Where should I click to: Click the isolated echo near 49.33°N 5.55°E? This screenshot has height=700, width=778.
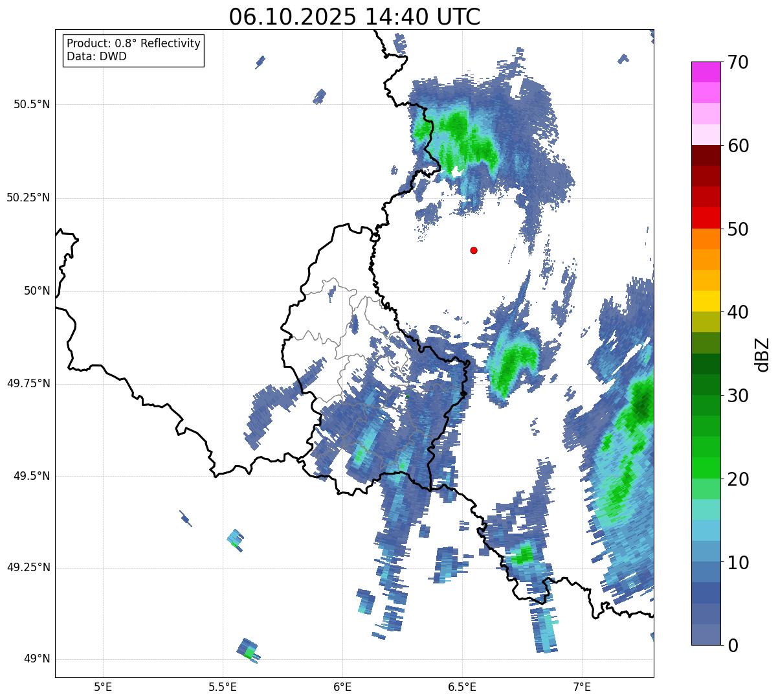point(236,539)
